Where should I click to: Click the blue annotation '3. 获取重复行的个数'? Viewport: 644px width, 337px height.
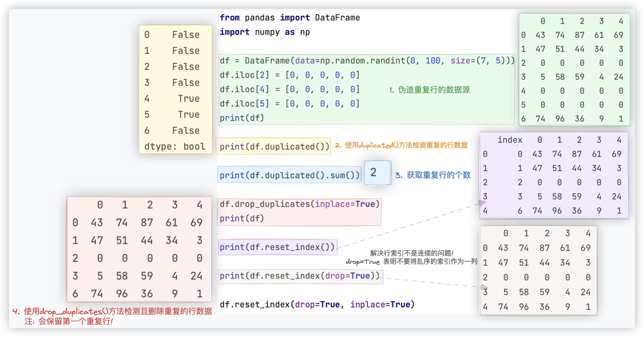click(x=432, y=175)
